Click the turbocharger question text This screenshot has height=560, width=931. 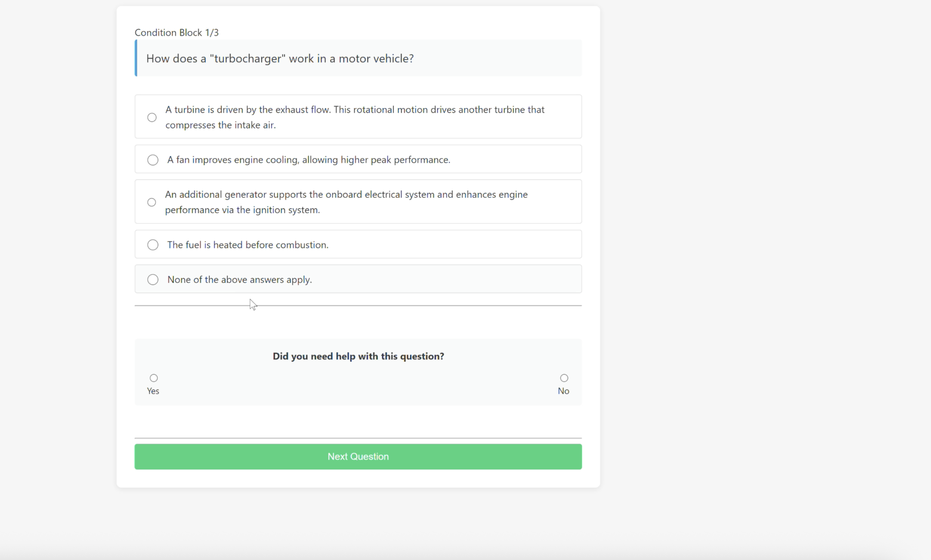click(280, 59)
